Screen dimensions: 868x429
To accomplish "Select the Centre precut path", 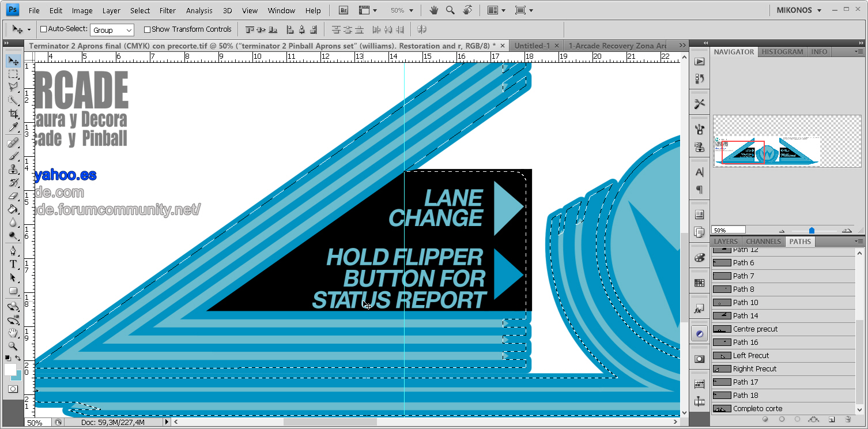I will tap(755, 329).
